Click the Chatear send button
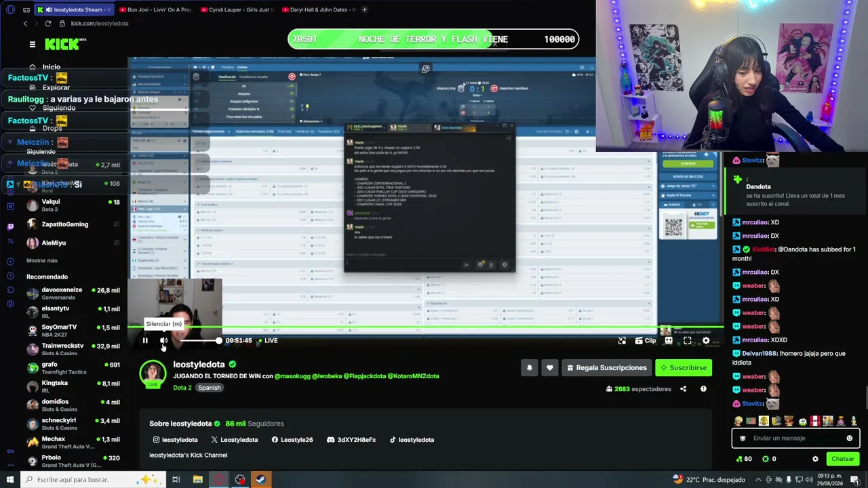The width and height of the screenshot is (868, 488). (x=843, y=459)
